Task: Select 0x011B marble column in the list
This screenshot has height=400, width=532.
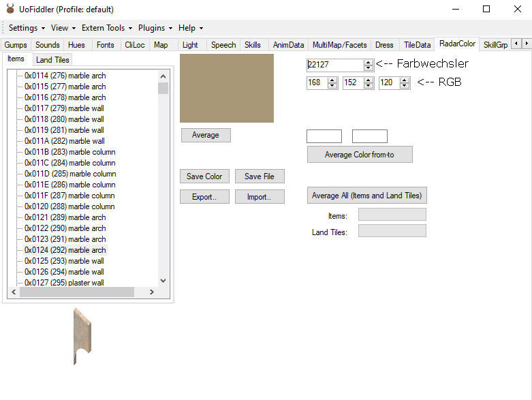Action: click(x=69, y=152)
